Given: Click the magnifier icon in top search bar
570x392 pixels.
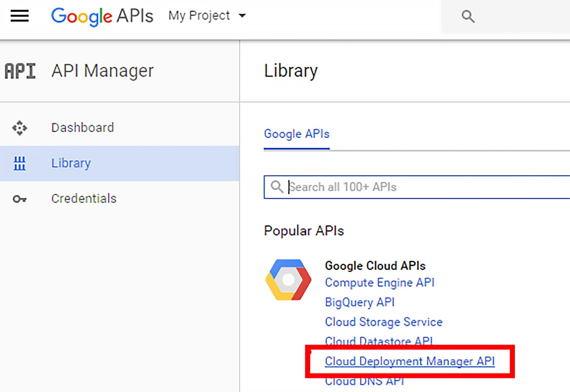Looking at the screenshot, I should coord(468,17).
